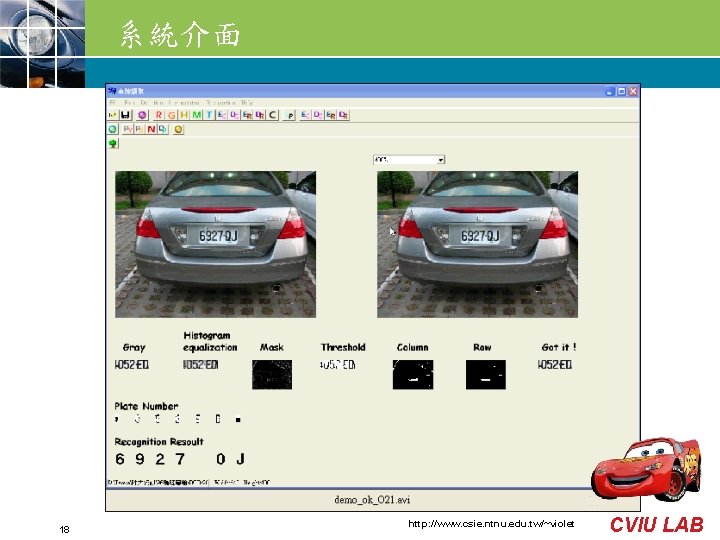Click the plate thumbnail under Threshold
The height and width of the screenshot is (540, 720).
(338, 365)
